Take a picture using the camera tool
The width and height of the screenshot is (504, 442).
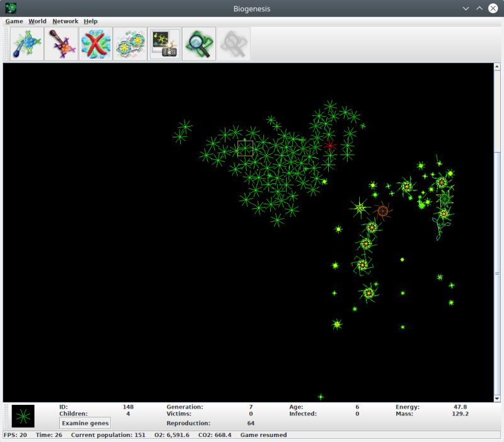(x=164, y=43)
